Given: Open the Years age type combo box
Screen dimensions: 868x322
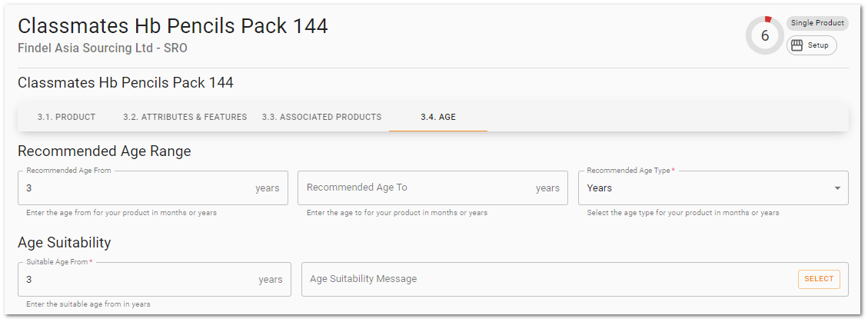Looking at the screenshot, I should coord(713,188).
